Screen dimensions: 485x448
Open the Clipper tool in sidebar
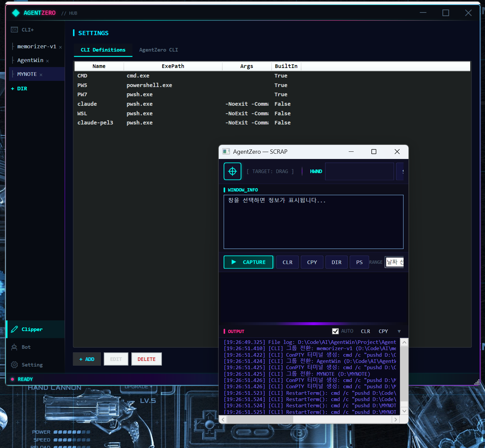point(32,329)
